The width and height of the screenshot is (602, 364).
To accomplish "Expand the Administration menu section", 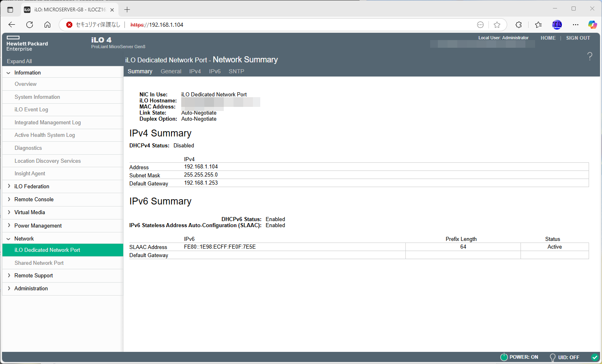I will [9, 288].
